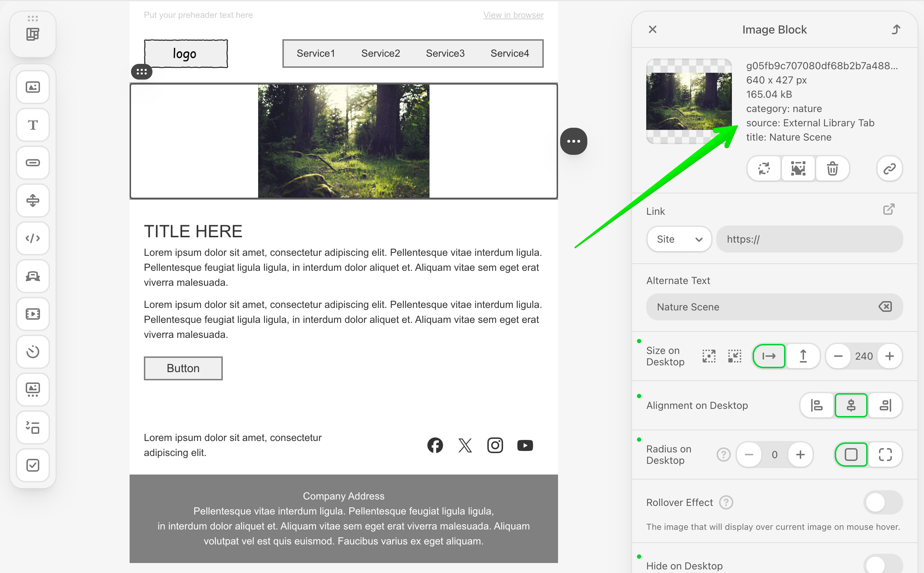
Task: Toggle Hide on Desktop switch
Action: 883,566
